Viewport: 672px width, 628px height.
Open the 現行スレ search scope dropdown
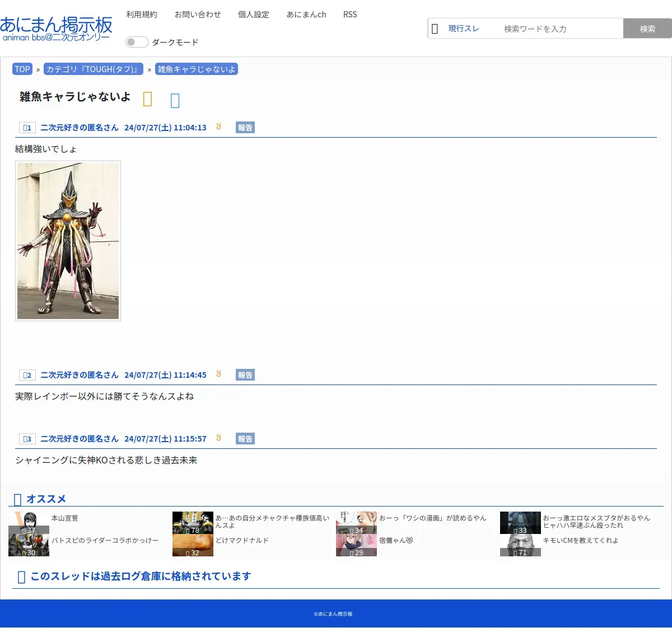point(464,29)
